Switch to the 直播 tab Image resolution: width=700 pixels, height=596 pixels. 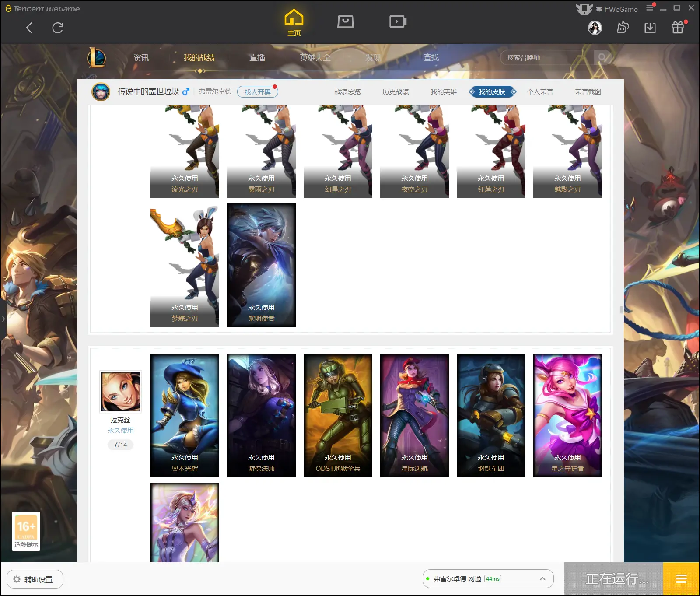point(257,58)
